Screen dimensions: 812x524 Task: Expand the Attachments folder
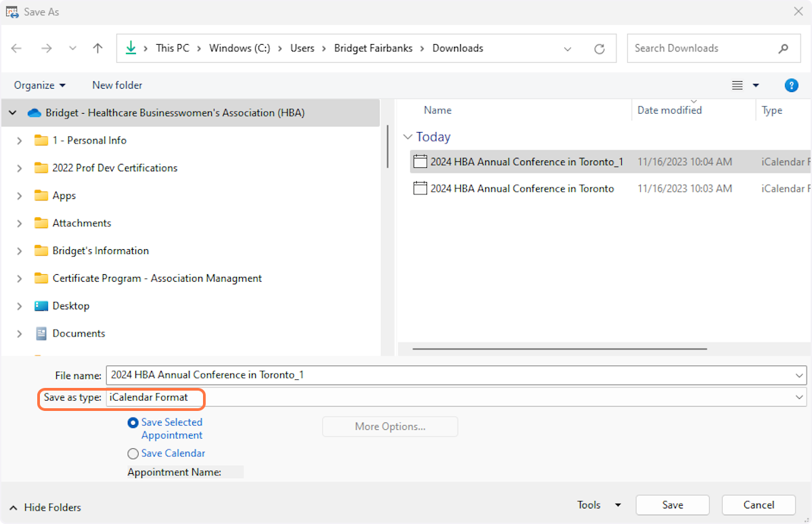[x=20, y=223]
